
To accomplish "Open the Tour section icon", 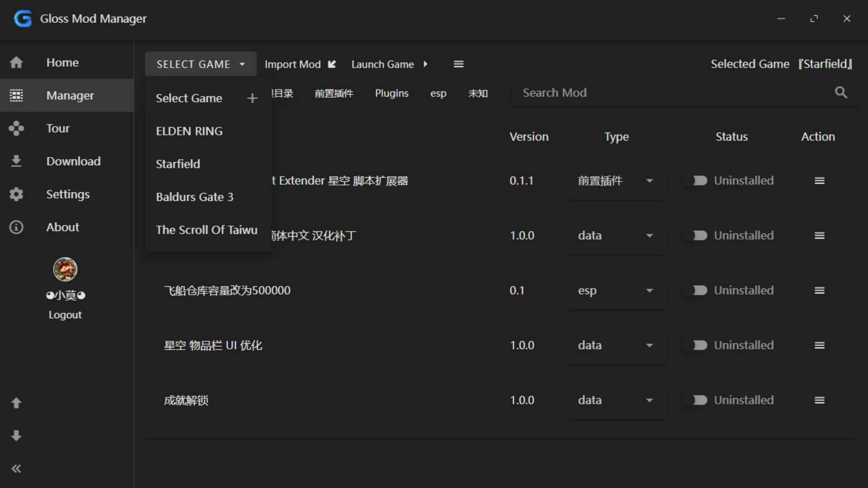I will [16, 128].
